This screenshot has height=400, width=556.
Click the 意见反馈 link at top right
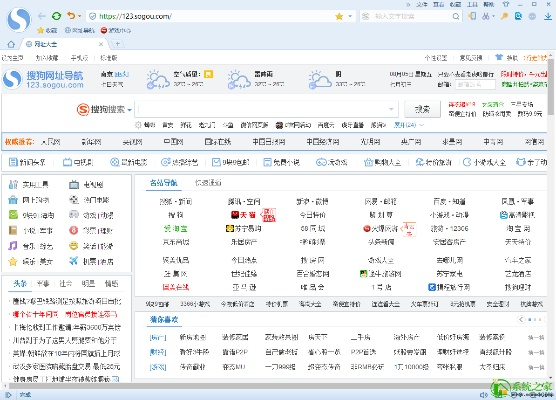471,58
